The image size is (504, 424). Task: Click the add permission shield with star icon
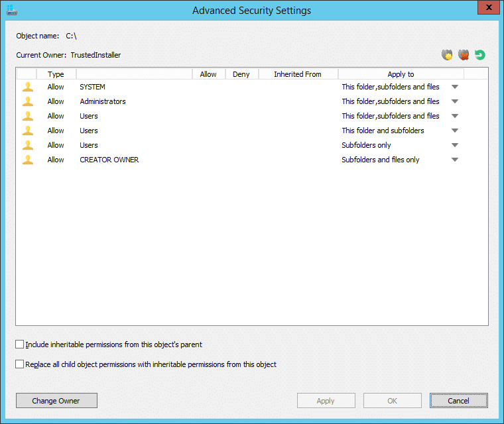pos(447,55)
